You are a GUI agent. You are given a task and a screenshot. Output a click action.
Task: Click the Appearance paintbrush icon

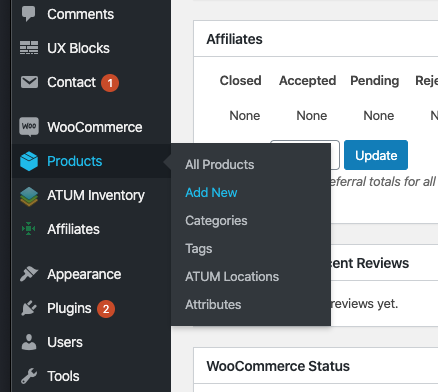pyautogui.click(x=29, y=274)
